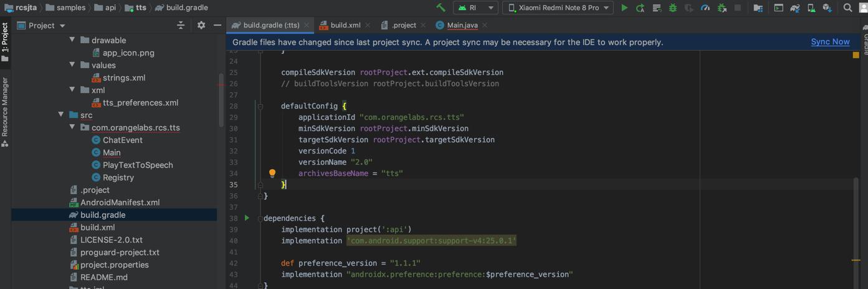Image resolution: width=868 pixels, height=289 pixels.
Task: Fold the defaultConfig block in gutter
Action: point(260,106)
